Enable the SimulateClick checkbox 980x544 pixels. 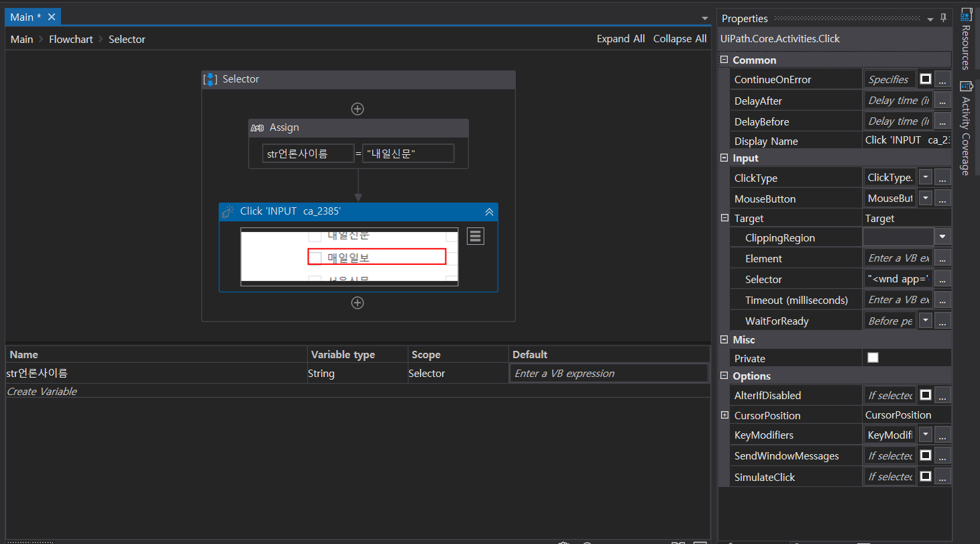tap(926, 476)
